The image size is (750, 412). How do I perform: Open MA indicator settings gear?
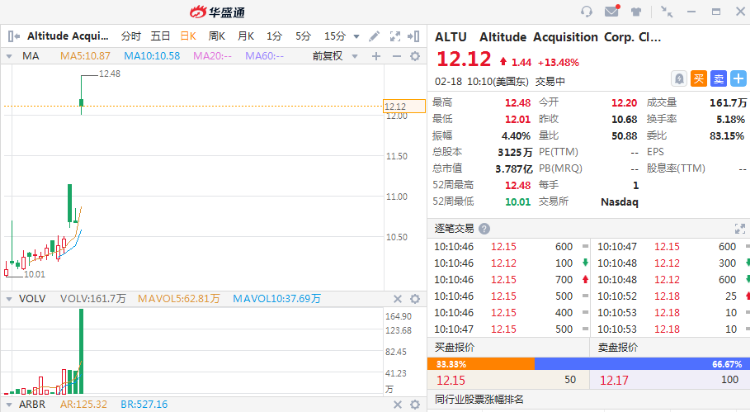tap(415, 56)
